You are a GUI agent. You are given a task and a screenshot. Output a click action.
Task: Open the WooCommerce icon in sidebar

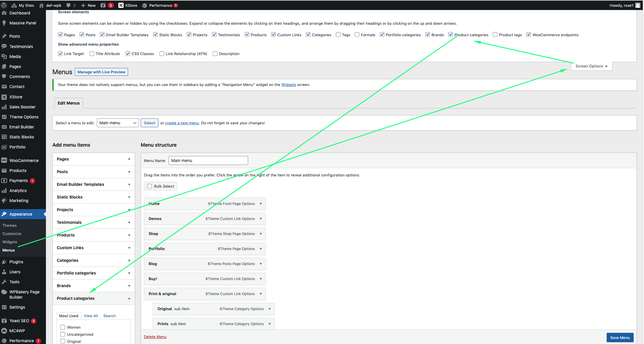pyautogui.click(x=4, y=161)
